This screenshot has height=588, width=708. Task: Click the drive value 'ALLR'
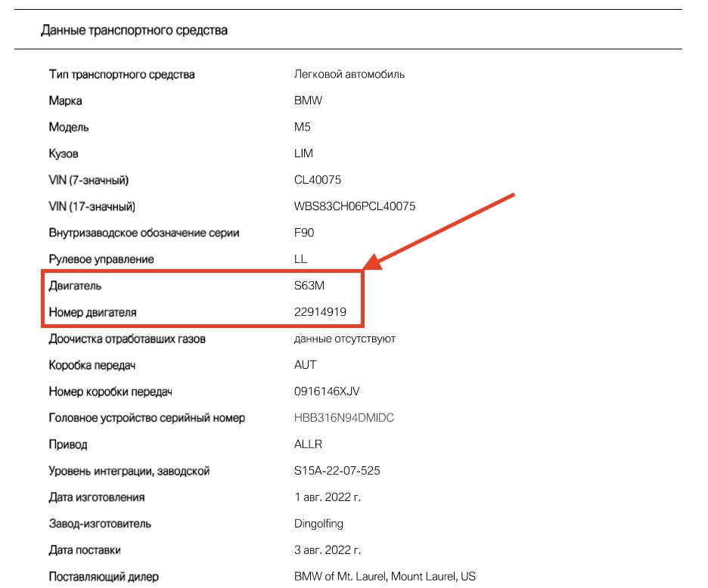(308, 444)
